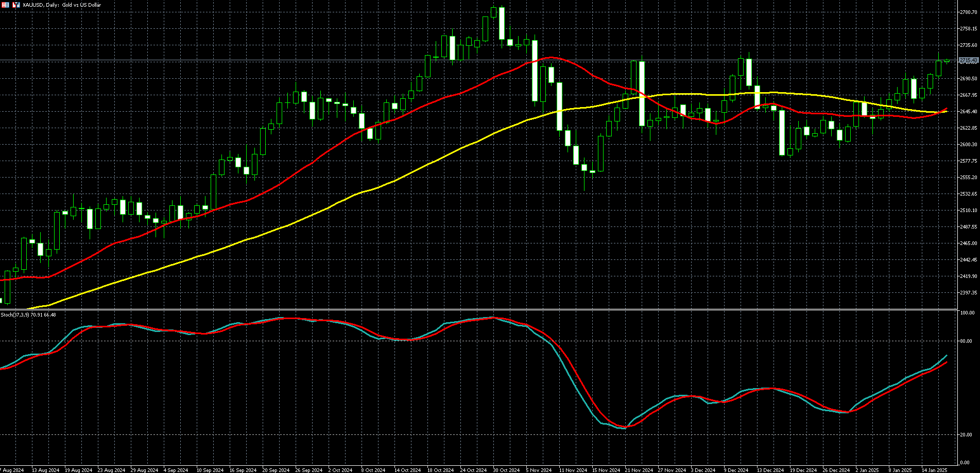Image resolution: width=980 pixels, height=473 pixels.
Task: Click the 2532.65 price level on the scale
Action: tap(969, 194)
